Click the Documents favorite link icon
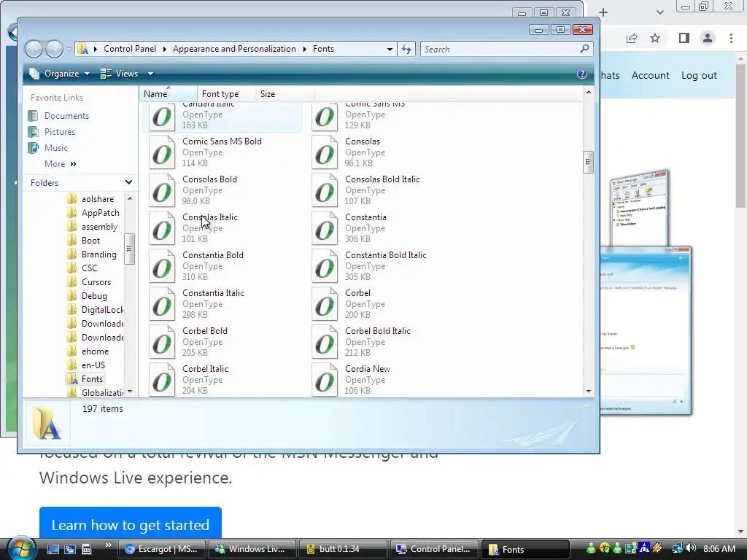Image resolution: width=747 pixels, height=560 pixels. [x=33, y=116]
